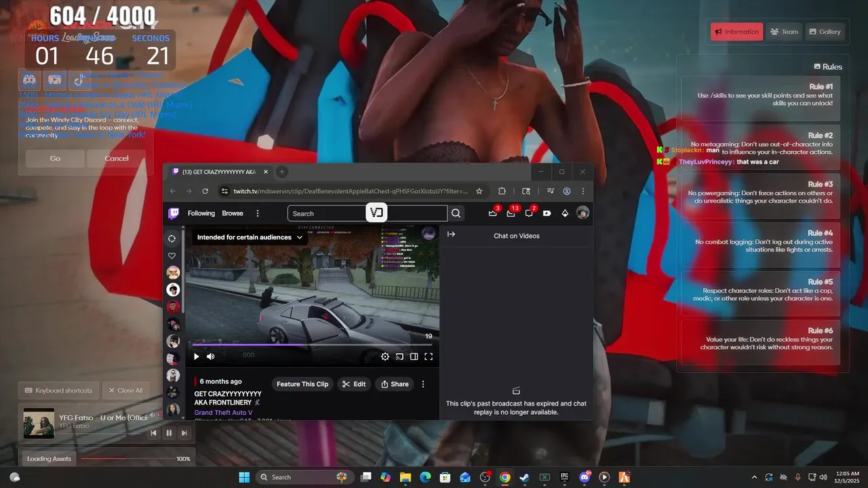868x488 pixels.
Task: Click the sidebar 'For You' circle icon
Action: [x=172, y=239]
